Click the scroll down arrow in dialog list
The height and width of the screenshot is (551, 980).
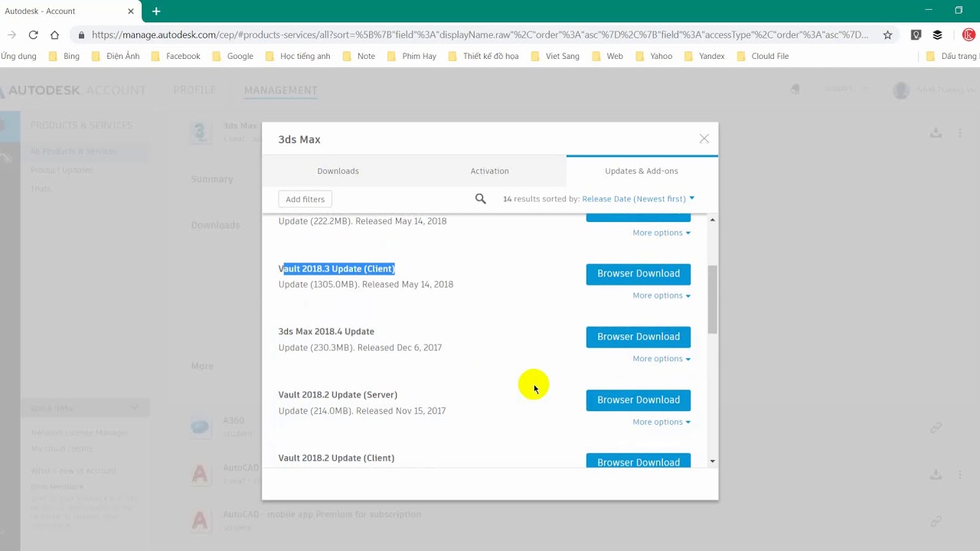(x=712, y=461)
